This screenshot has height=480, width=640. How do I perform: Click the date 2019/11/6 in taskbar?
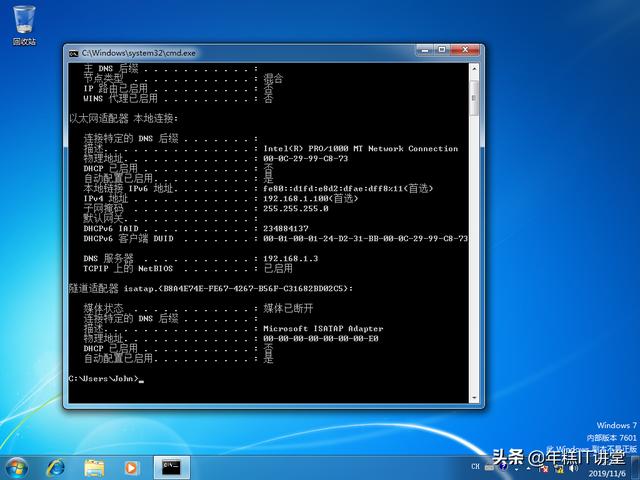tap(607, 473)
